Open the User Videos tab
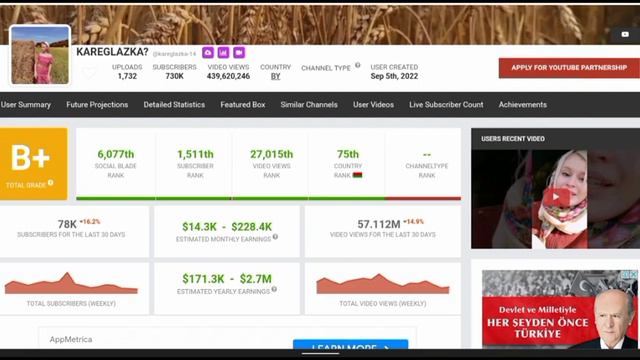This screenshot has width=640, height=360. coord(373,105)
